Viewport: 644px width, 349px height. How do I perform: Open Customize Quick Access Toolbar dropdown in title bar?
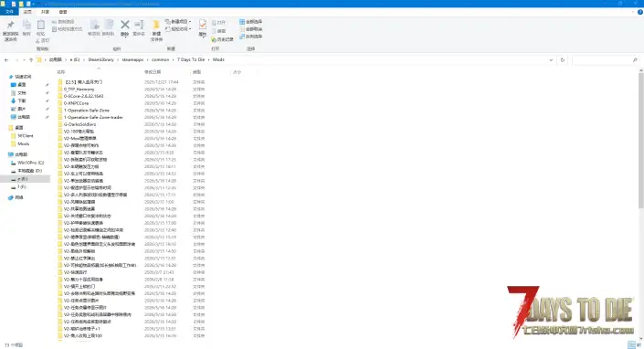(33, 4)
